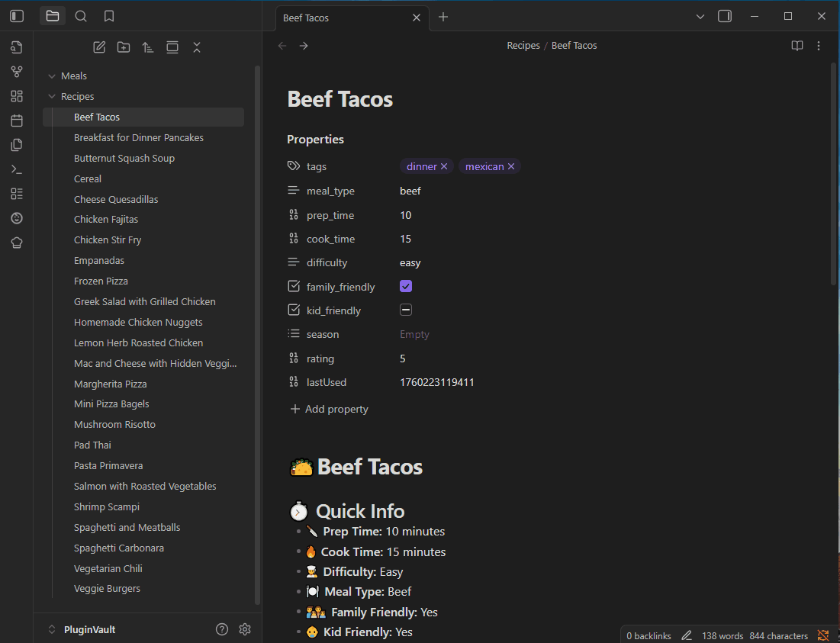
Task: Edit the rating value 5
Action: click(403, 358)
